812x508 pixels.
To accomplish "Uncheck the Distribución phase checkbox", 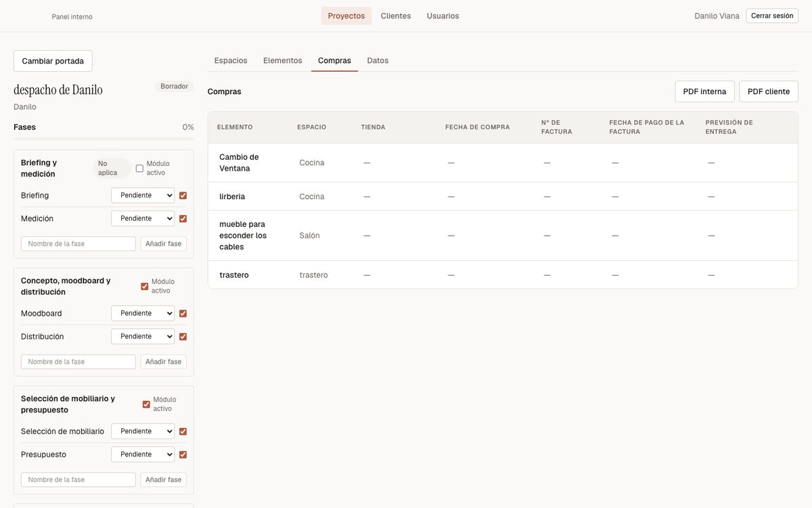I will pyautogui.click(x=183, y=336).
